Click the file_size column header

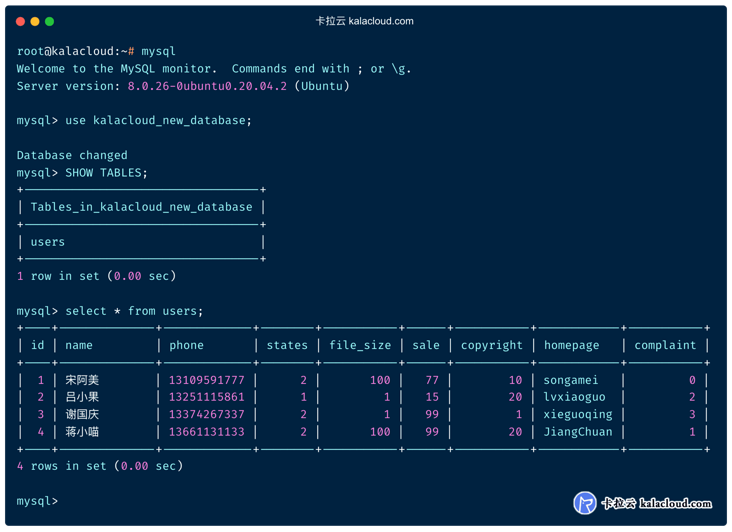(360, 345)
